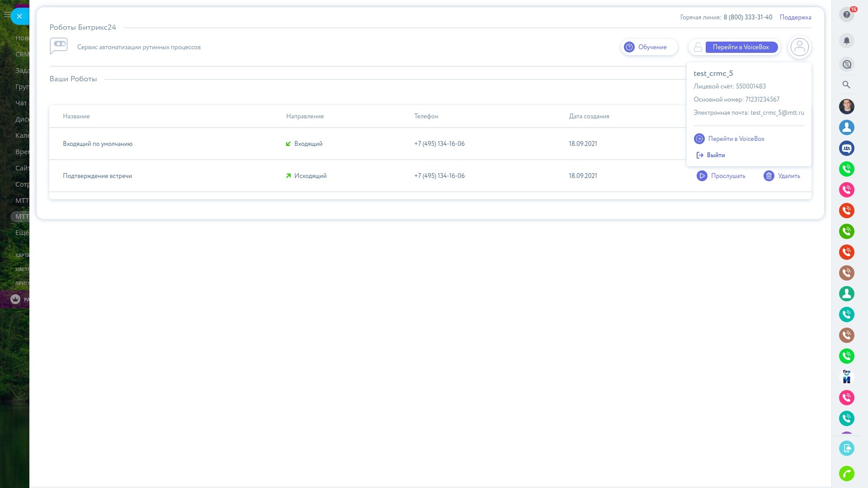Click the play icon next to Прослушать

(x=702, y=176)
